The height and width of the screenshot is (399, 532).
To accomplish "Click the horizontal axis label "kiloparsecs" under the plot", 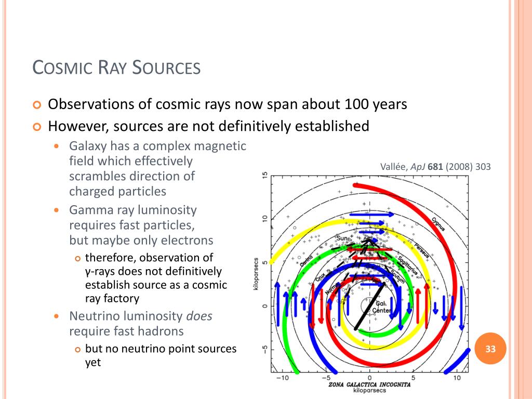I will [x=369, y=391].
